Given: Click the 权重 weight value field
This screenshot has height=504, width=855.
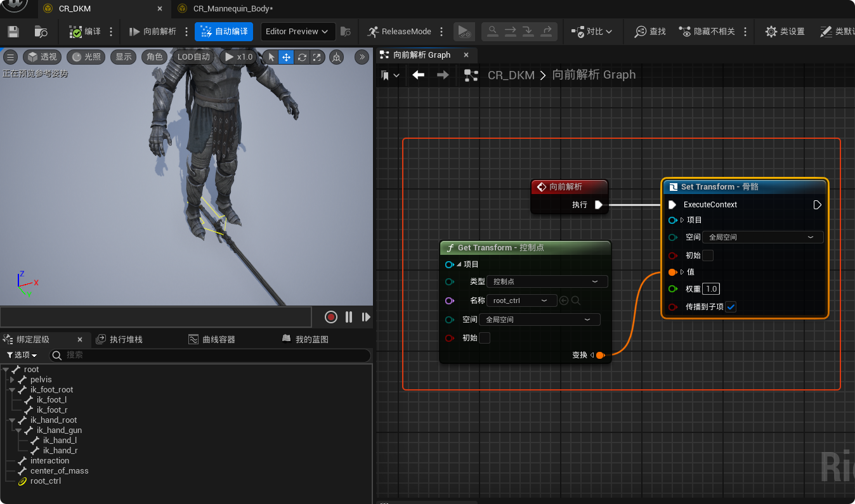Looking at the screenshot, I should point(711,288).
